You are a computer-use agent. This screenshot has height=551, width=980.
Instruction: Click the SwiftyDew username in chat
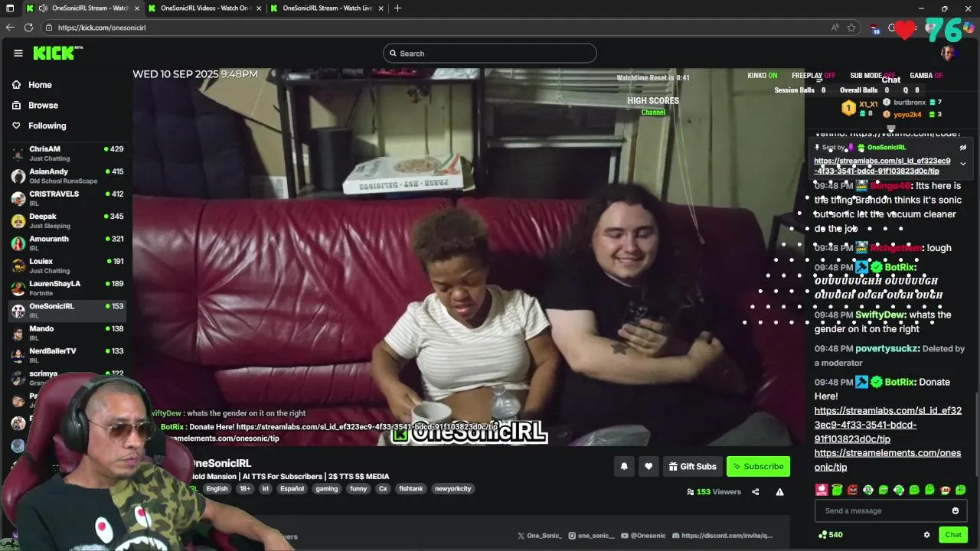(x=880, y=315)
